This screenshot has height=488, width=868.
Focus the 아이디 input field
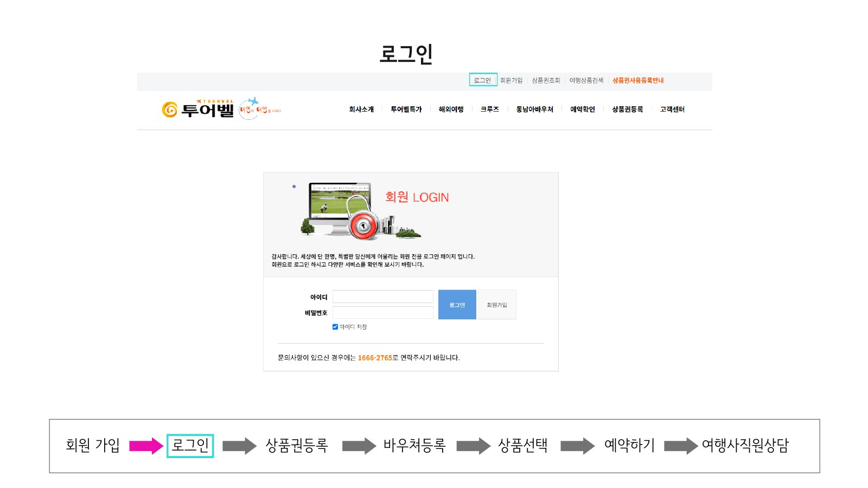point(383,297)
